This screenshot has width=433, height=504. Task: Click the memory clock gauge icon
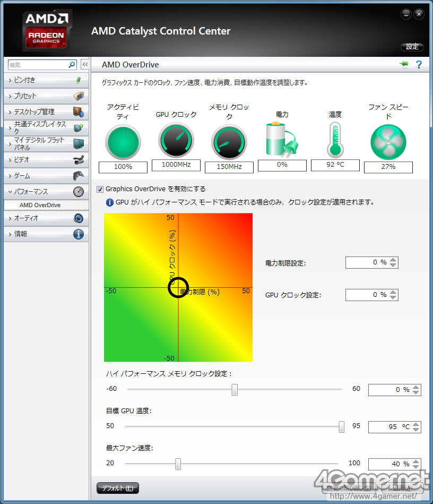pyautogui.click(x=229, y=142)
